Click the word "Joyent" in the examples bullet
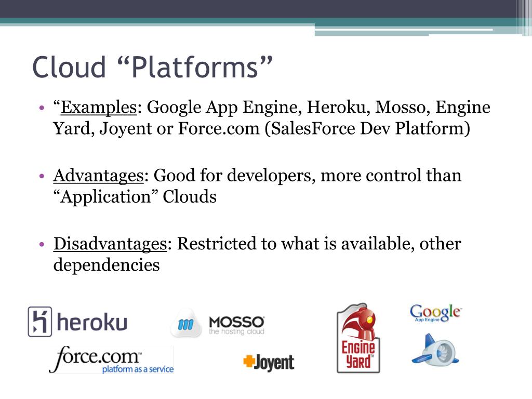 pos(126,129)
